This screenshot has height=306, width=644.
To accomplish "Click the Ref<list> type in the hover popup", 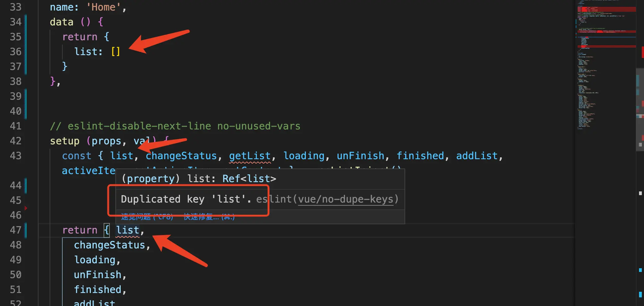I will point(249,179).
